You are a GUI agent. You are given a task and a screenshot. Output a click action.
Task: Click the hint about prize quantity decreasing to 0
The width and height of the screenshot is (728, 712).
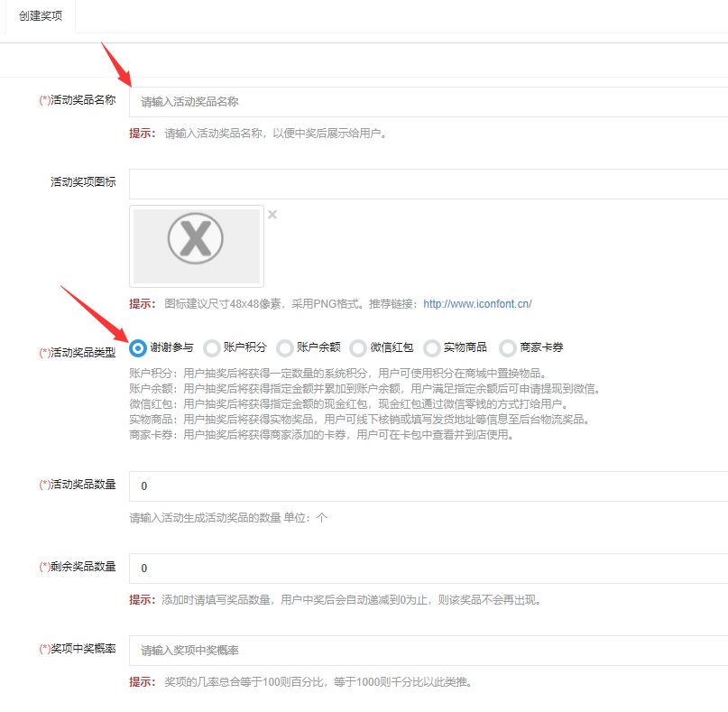[336, 600]
